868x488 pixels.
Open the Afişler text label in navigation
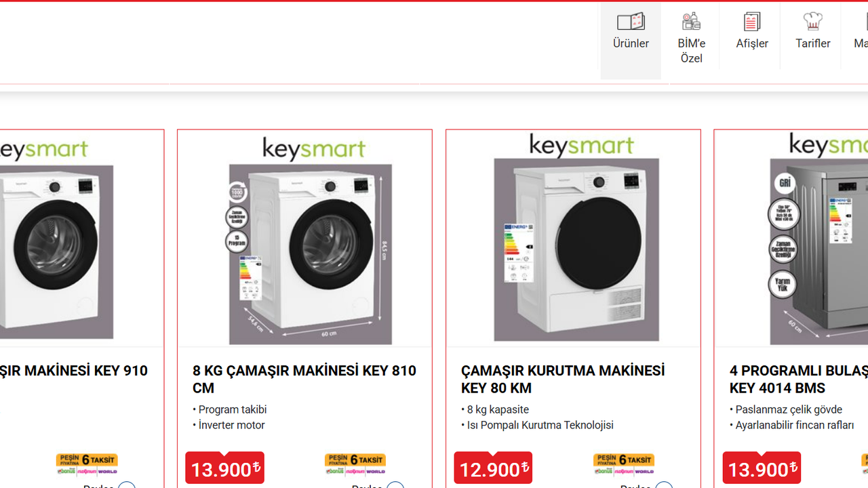752,43
